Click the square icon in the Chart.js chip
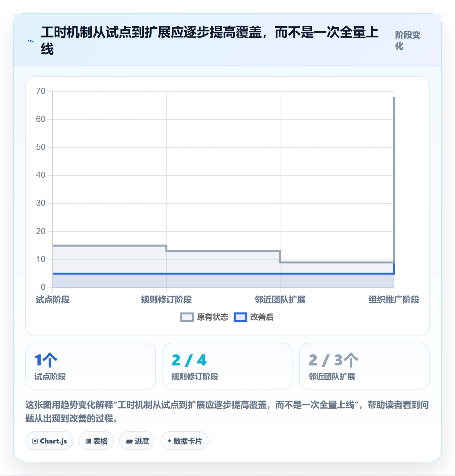The height and width of the screenshot is (476, 455). (x=35, y=441)
